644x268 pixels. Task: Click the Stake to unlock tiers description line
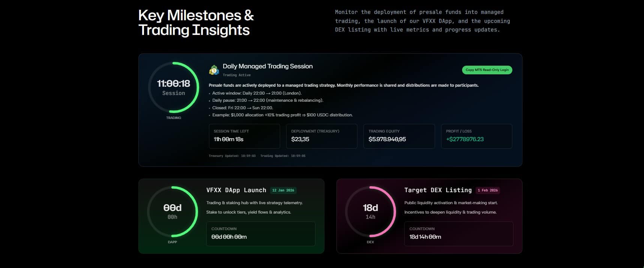click(249, 212)
